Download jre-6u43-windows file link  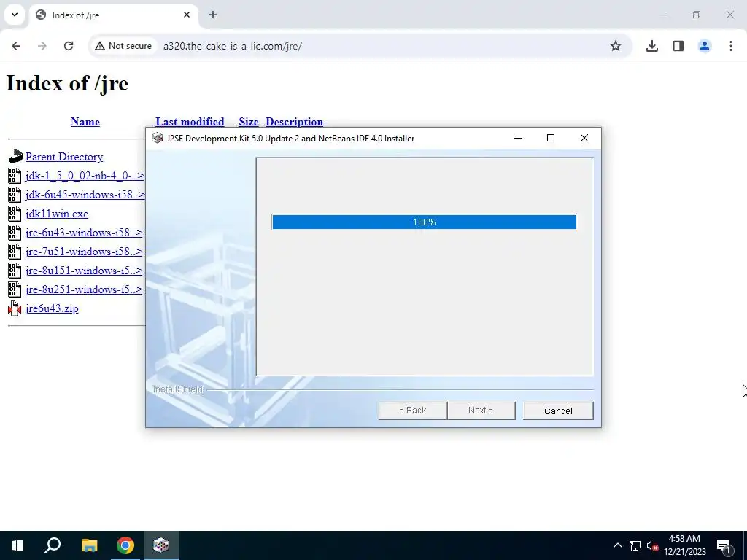click(x=84, y=233)
